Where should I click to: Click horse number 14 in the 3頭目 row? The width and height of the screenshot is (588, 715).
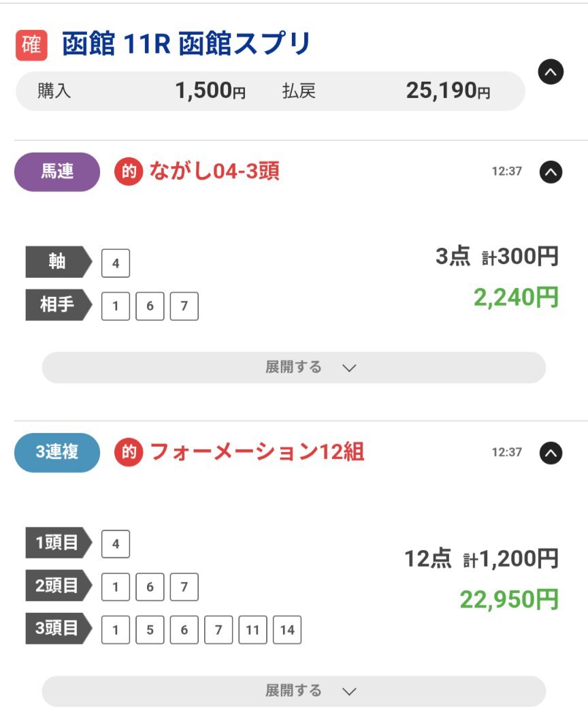coord(287,630)
